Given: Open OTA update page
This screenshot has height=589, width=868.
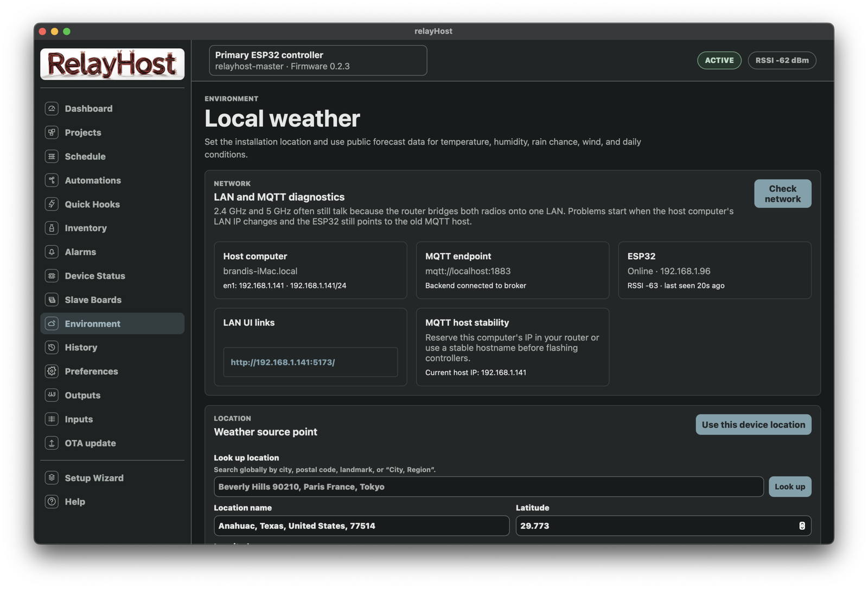Looking at the screenshot, I should (x=112, y=443).
